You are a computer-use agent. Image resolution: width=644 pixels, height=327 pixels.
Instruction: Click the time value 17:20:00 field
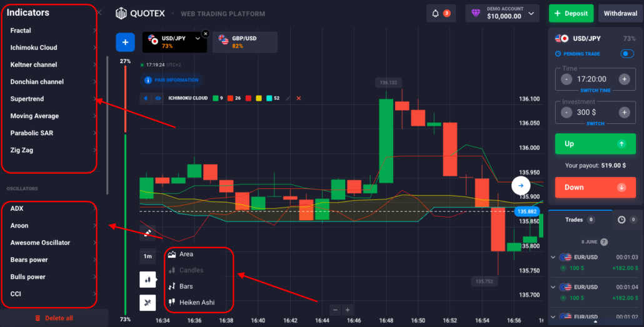click(595, 79)
